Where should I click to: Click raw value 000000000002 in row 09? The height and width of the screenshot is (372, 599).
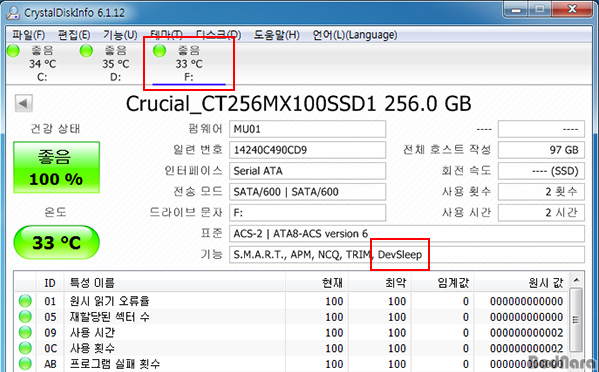pyautogui.click(x=526, y=333)
